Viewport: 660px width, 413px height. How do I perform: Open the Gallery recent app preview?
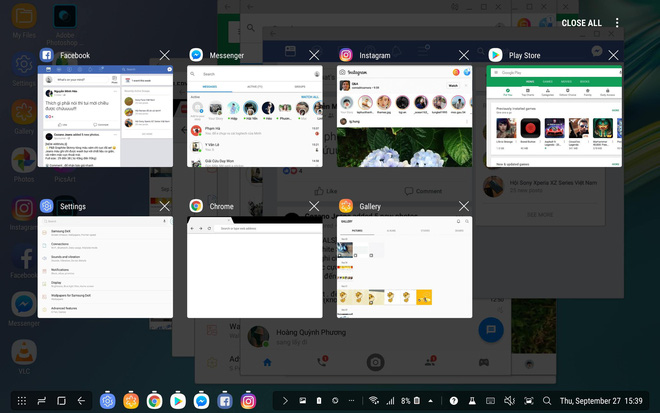point(404,267)
